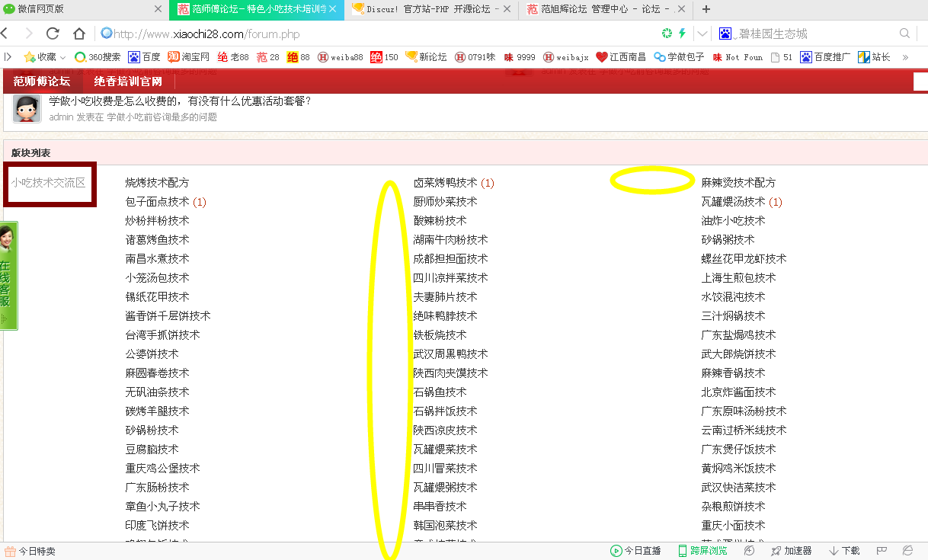Open the 章鱼小丸子技术 forum
Image resolution: width=928 pixels, height=560 pixels.
coord(162,507)
